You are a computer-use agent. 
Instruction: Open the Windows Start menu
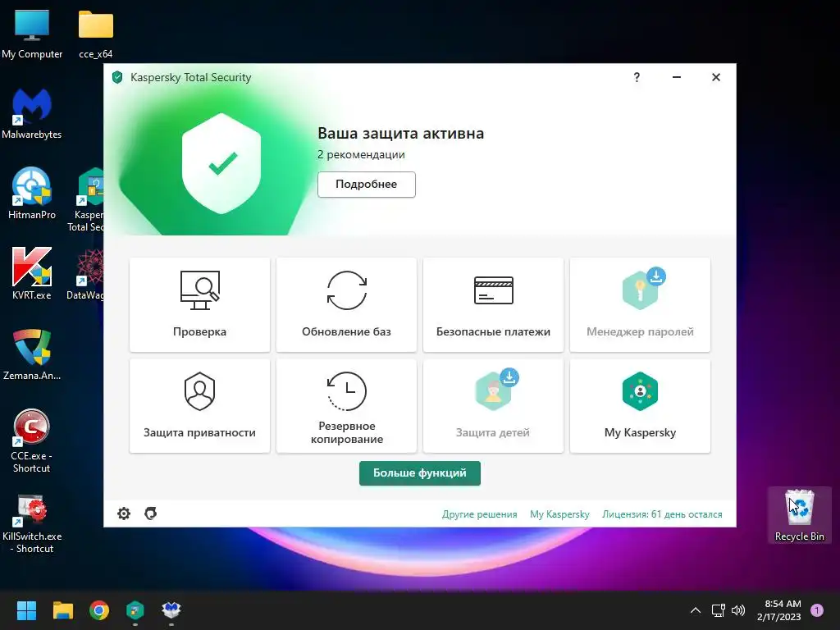pyautogui.click(x=26, y=610)
